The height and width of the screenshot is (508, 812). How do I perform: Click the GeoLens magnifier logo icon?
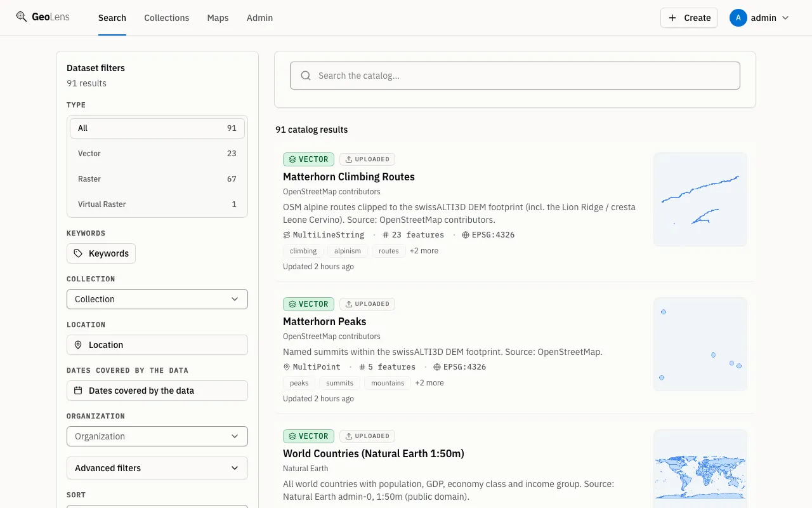pyautogui.click(x=22, y=17)
